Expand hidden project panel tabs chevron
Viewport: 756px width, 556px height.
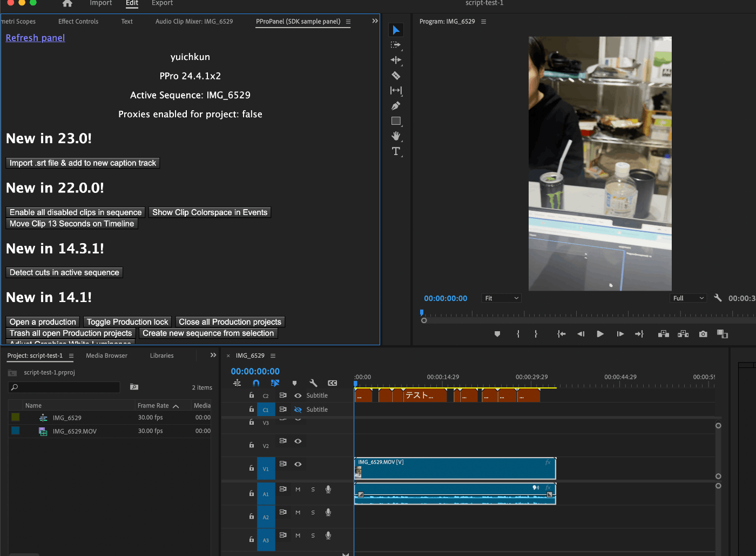(213, 355)
